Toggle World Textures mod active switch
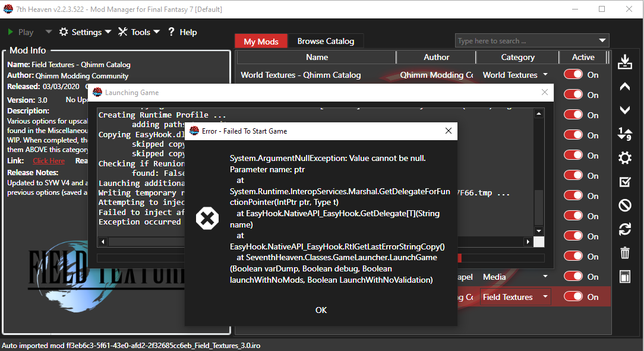644x351 pixels. click(573, 74)
